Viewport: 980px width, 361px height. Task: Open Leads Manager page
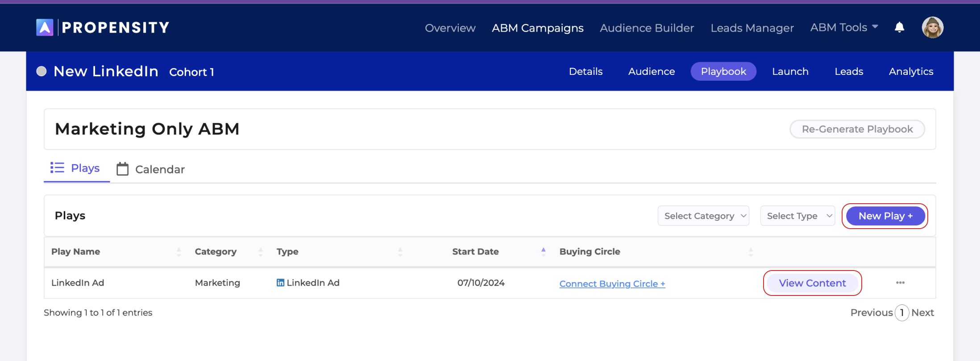tap(752, 28)
